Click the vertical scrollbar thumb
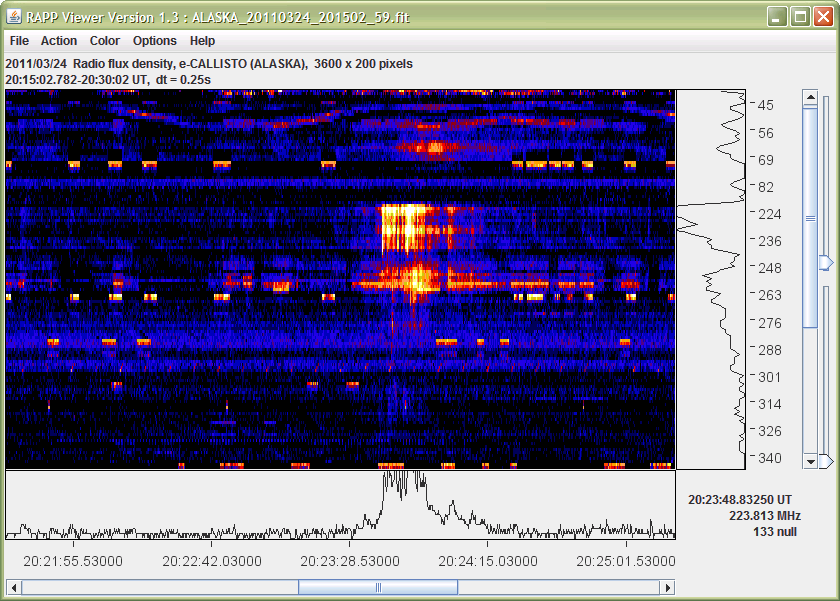This screenshot has width=840, height=601. 810,218
